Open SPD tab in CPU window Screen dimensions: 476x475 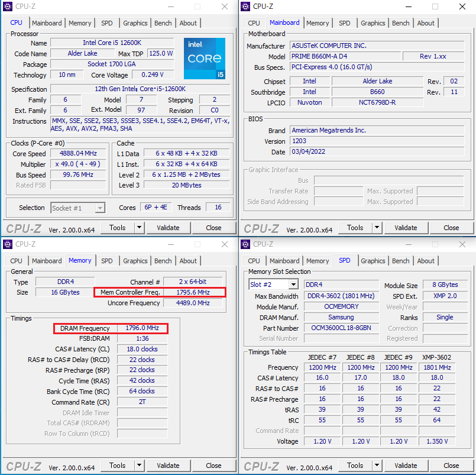pos(107,23)
